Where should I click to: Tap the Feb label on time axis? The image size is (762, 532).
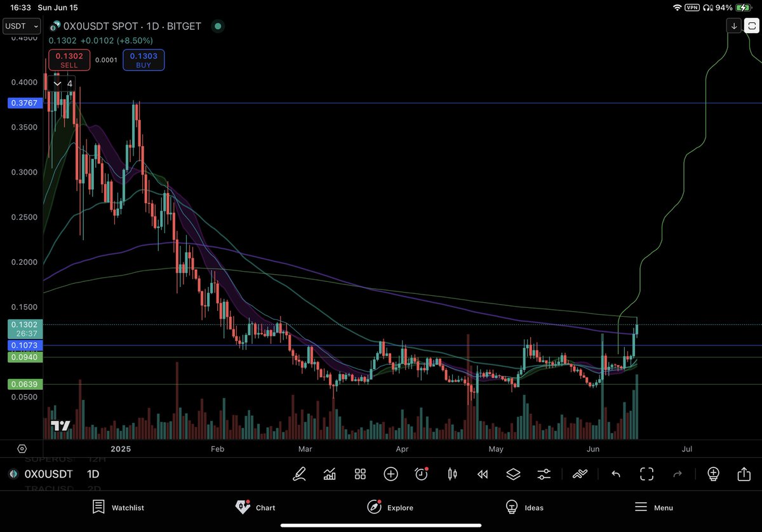click(x=217, y=448)
